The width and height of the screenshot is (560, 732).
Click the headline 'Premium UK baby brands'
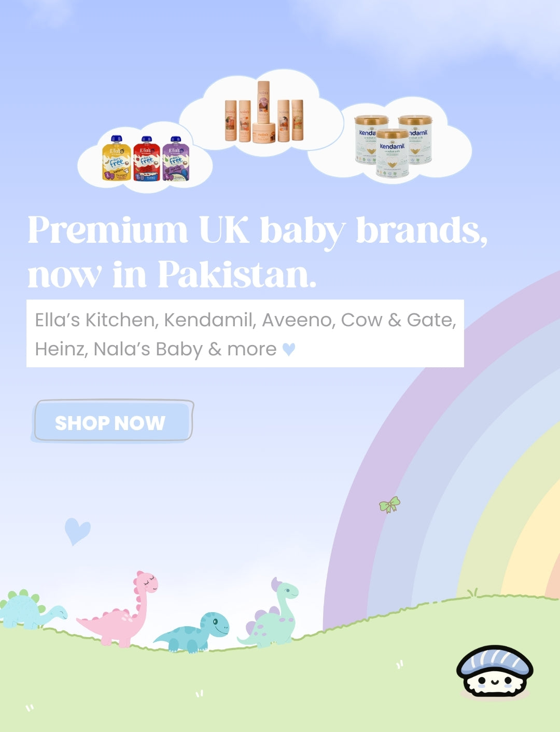[257, 230]
